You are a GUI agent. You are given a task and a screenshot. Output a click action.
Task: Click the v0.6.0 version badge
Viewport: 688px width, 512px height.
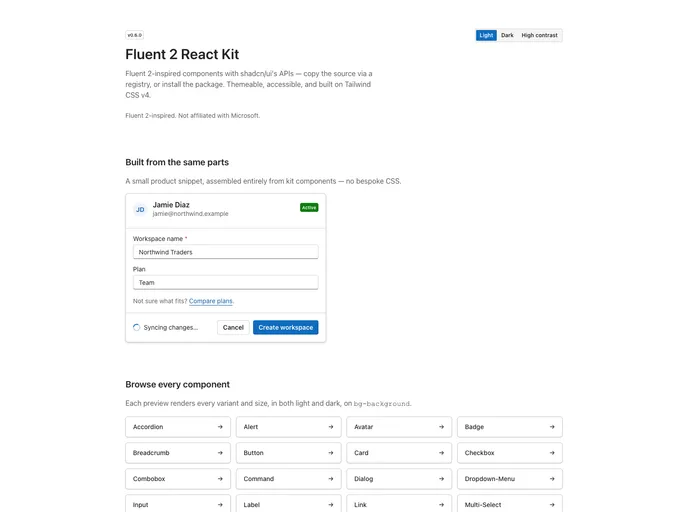point(134,35)
